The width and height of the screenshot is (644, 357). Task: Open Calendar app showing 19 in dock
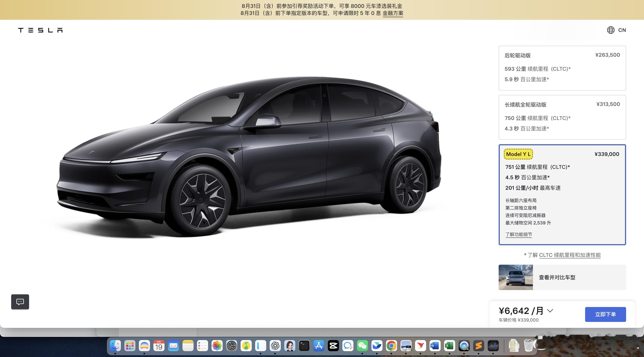pos(159,346)
